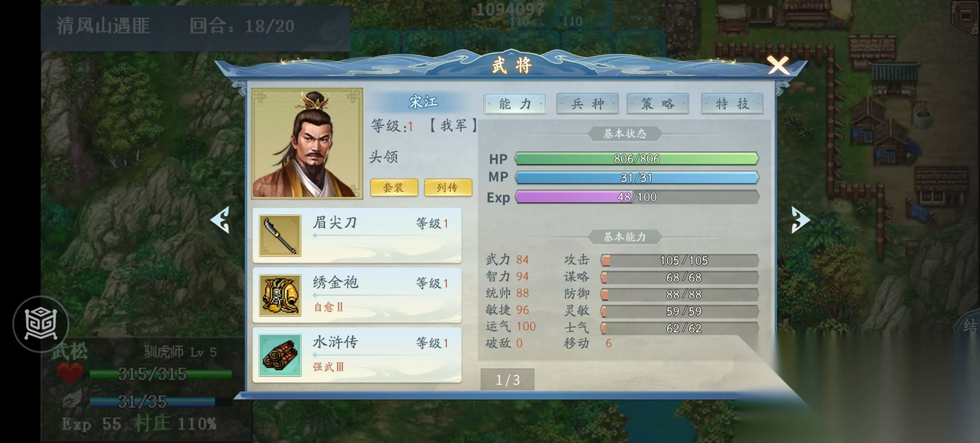Open 列传 biography button
Screen dimensions: 980x443
pos(448,187)
